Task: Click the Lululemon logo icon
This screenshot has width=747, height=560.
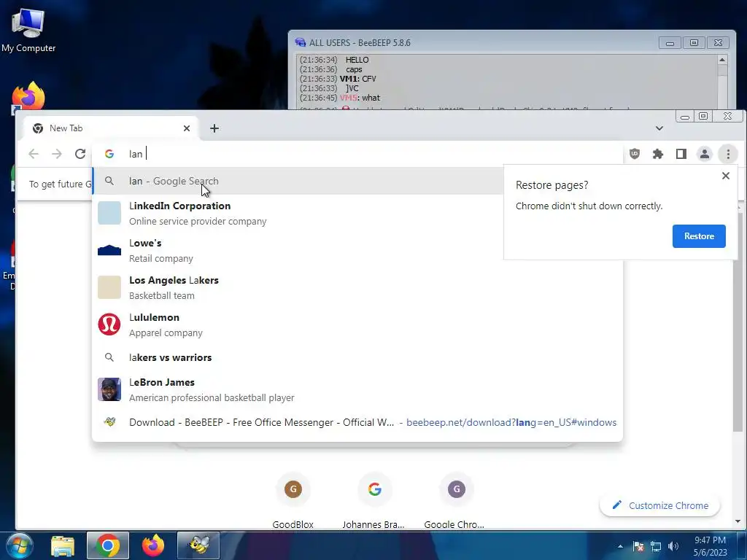Action: [x=109, y=324]
